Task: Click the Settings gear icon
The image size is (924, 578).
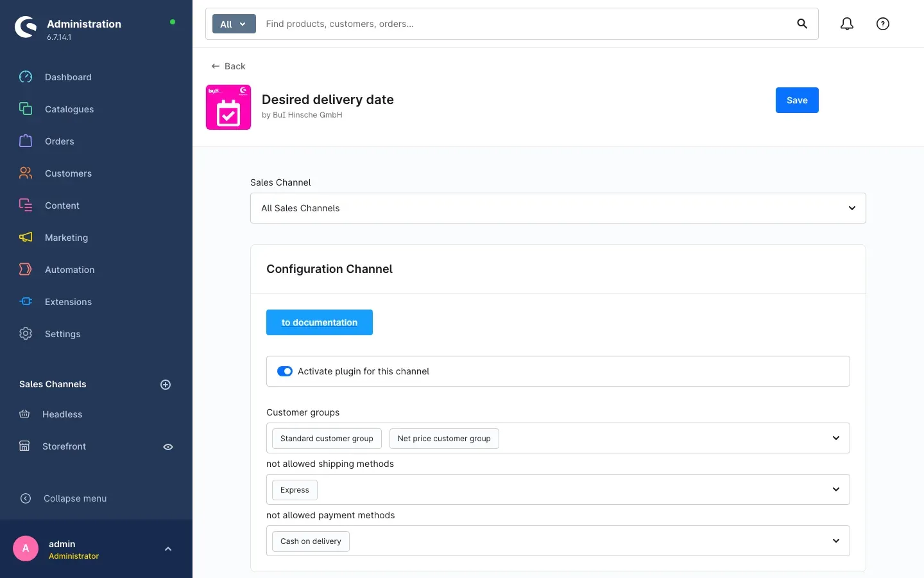Action: click(26, 334)
